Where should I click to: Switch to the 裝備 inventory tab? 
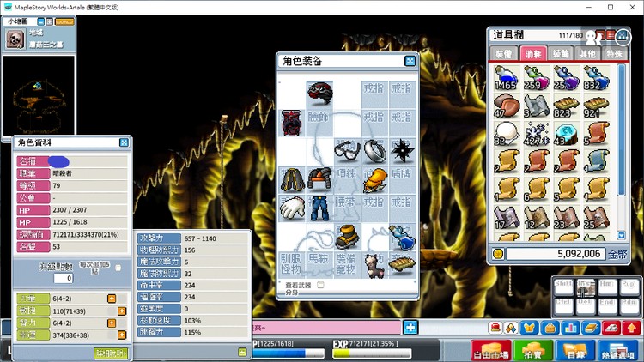503,54
